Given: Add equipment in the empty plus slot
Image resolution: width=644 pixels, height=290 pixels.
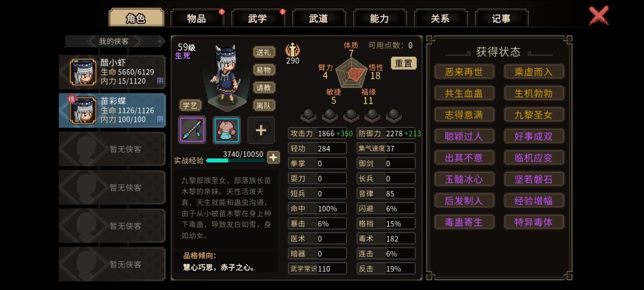Looking at the screenshot, I should (x=261, y=130).
